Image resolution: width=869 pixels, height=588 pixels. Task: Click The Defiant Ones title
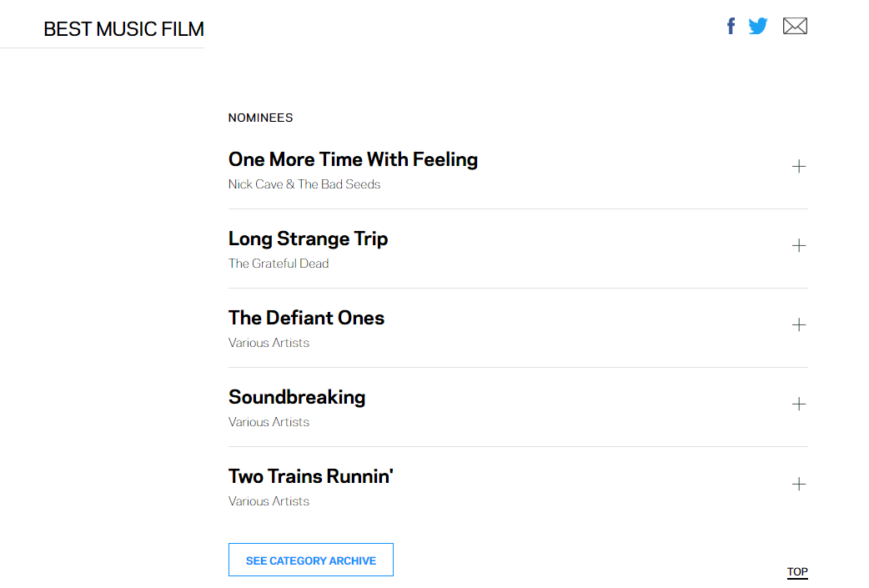click(x=306, y=318)
